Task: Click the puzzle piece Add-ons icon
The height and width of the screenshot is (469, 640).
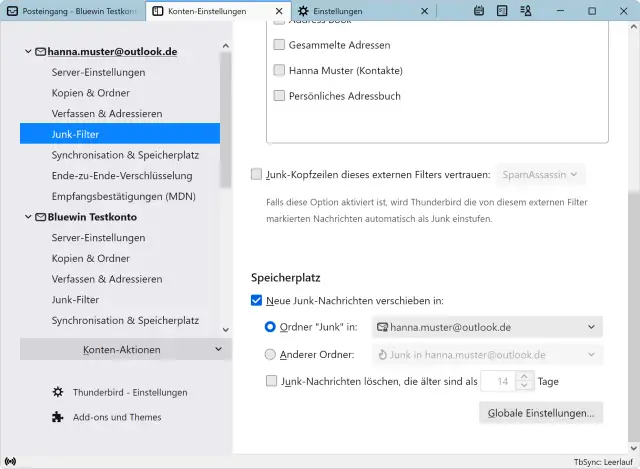Action: pyautogui.click(x=58, y=417)
